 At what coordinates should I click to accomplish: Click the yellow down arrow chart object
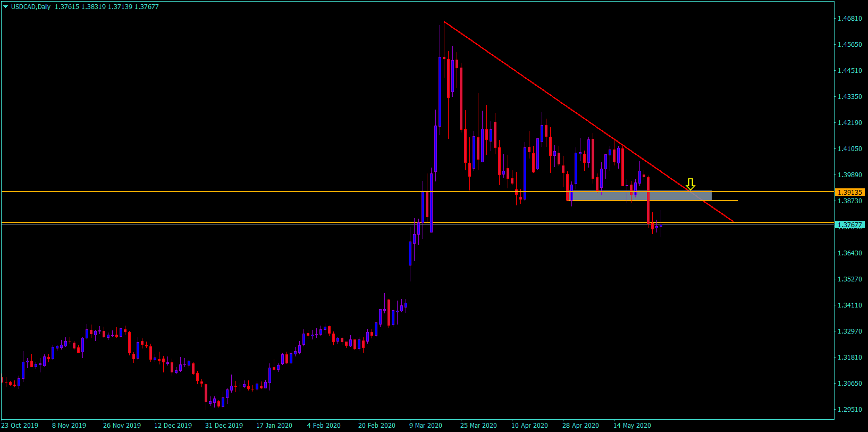point(690,184)
